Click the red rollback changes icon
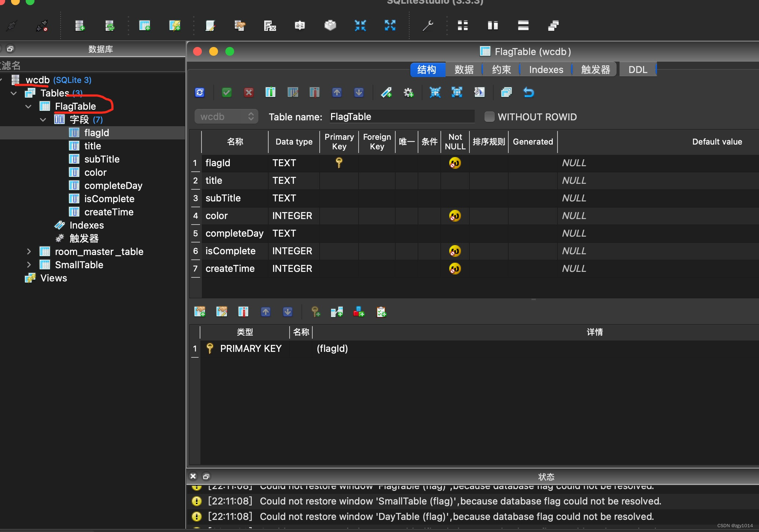 click(248, 92)
